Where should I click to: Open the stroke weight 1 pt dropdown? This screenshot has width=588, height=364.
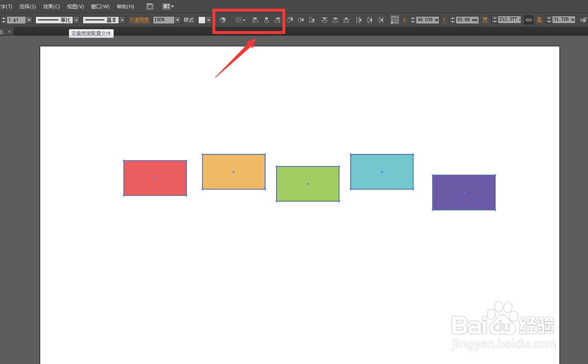tap(29, 20)
